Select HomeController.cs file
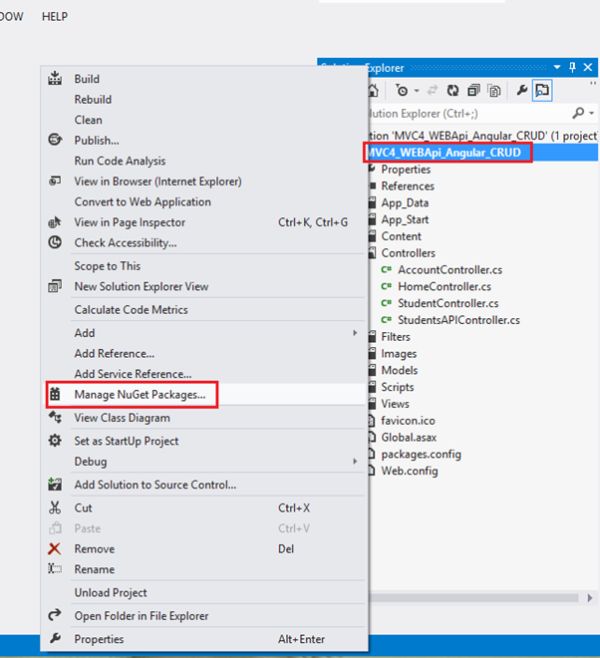600x658 pixels. (x=444, y=287)
